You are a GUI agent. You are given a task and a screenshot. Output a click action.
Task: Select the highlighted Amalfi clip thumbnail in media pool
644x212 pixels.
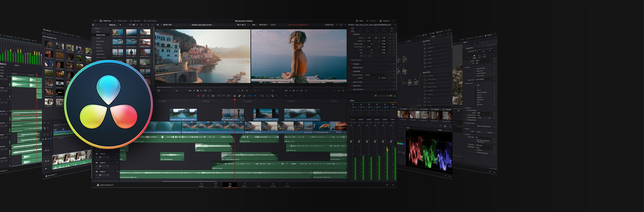(x=145, y=42)
